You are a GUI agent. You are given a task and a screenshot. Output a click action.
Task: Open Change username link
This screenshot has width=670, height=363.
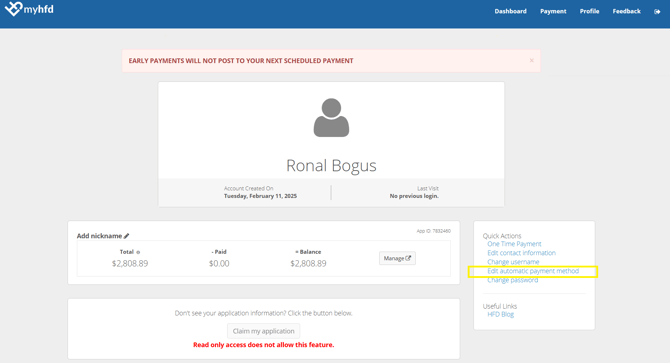[513, 262]
